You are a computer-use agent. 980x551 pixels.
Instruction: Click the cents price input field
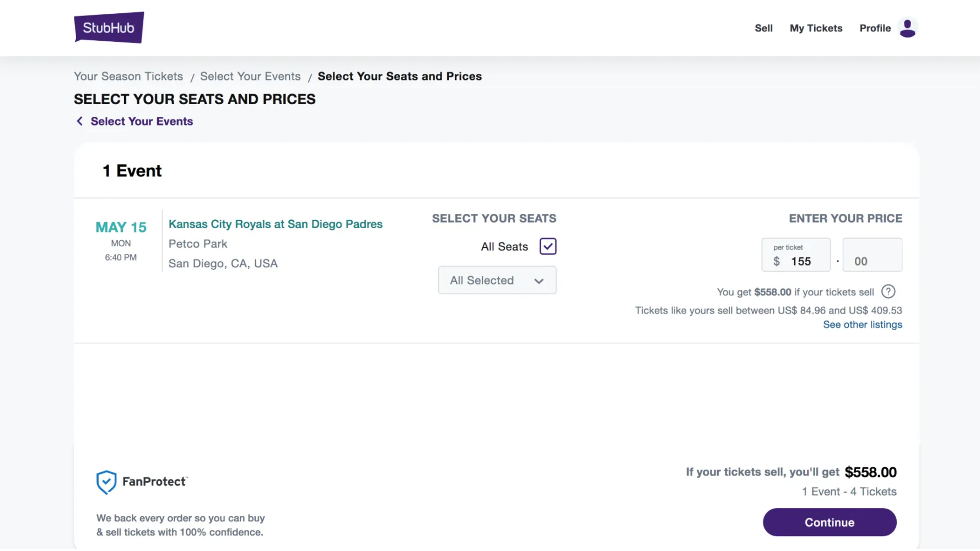tap(872, 261)
